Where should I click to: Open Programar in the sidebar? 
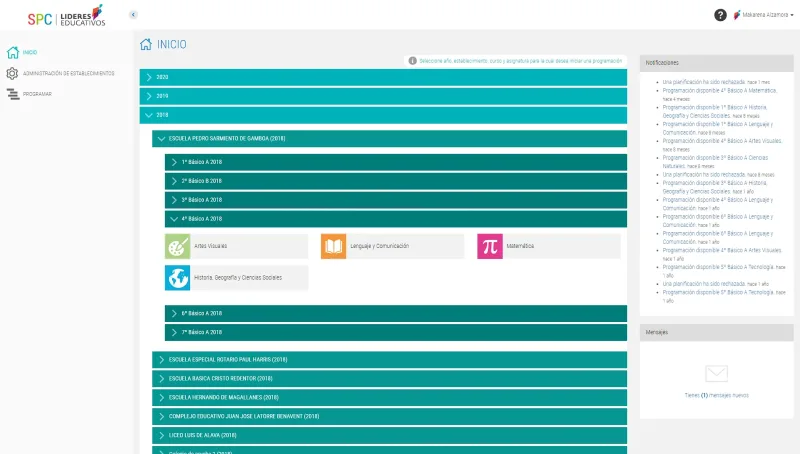coord(29,94)
